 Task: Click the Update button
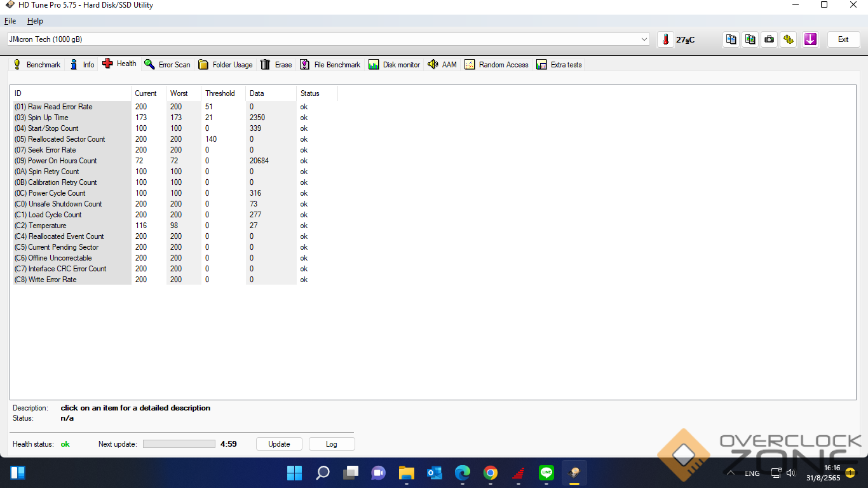click(x=279, y=444)
